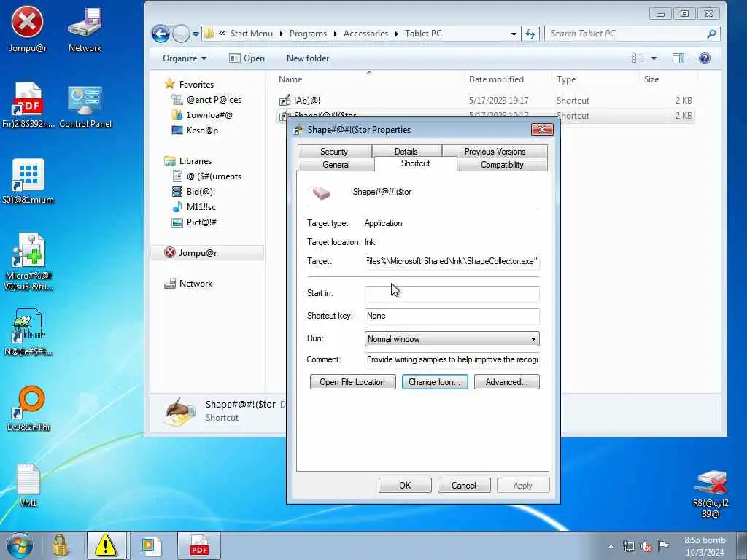Expand the Accessories breadcrumb arrow
Viewport: 747px width, 560px height.
coord(396,34)
